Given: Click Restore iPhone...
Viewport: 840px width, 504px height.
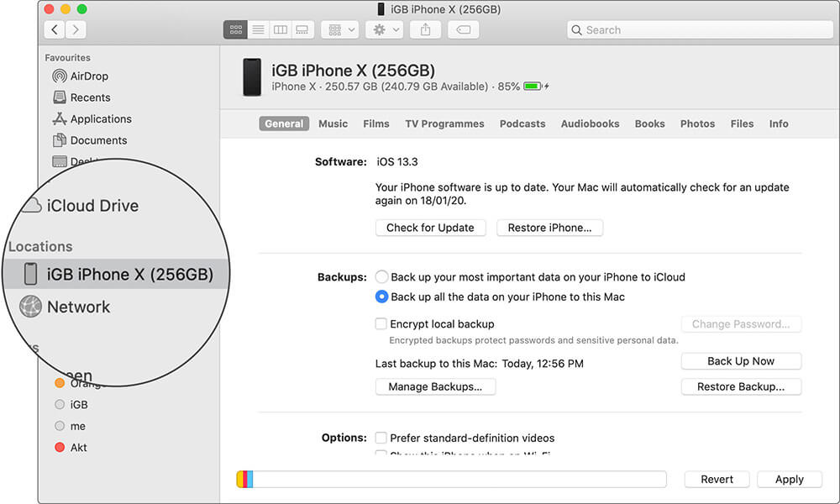Looking at the screenshot, I should 549,228.
